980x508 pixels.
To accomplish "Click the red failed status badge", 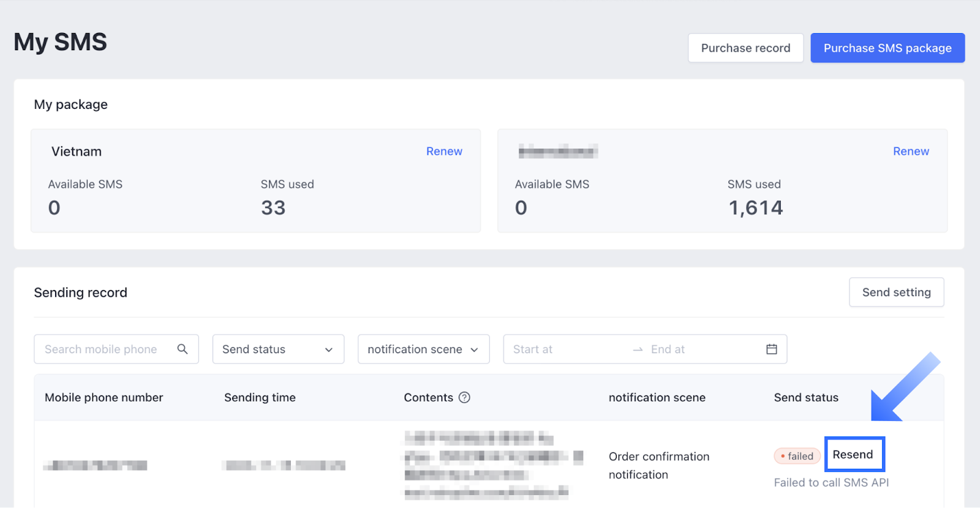I will coord(797,456).
